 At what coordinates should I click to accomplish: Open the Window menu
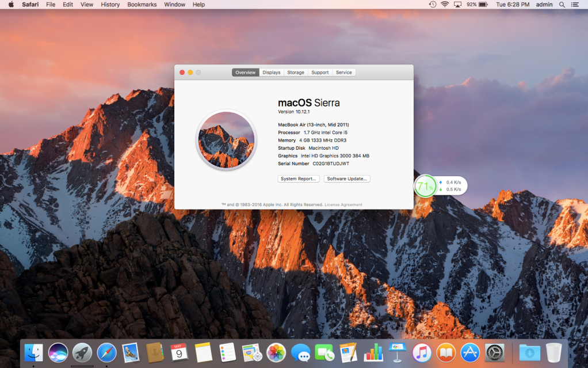coord(174,5)
